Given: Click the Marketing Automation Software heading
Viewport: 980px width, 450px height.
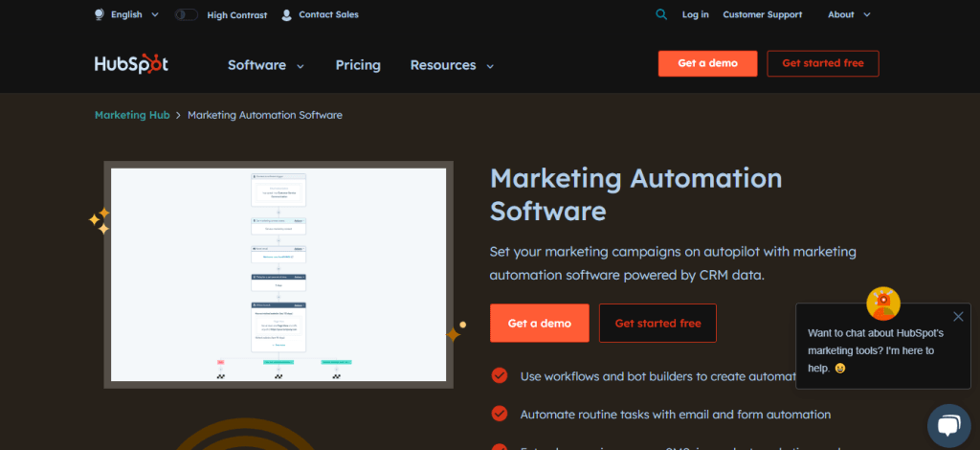Looking at the screenshot, I should point(636,195).
